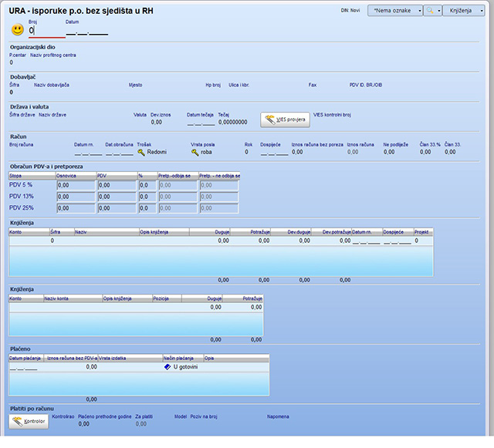Click the yellow smiley face icon
Screen dimensions: 494x448
17,30
